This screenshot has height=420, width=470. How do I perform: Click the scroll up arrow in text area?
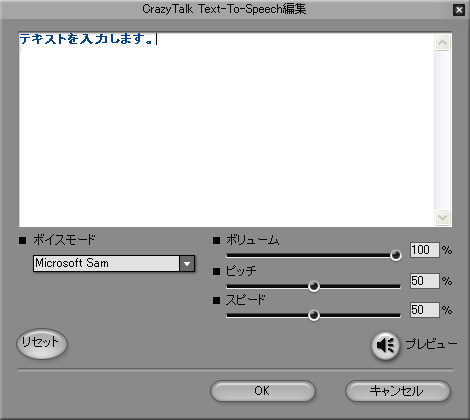[443, 43]
